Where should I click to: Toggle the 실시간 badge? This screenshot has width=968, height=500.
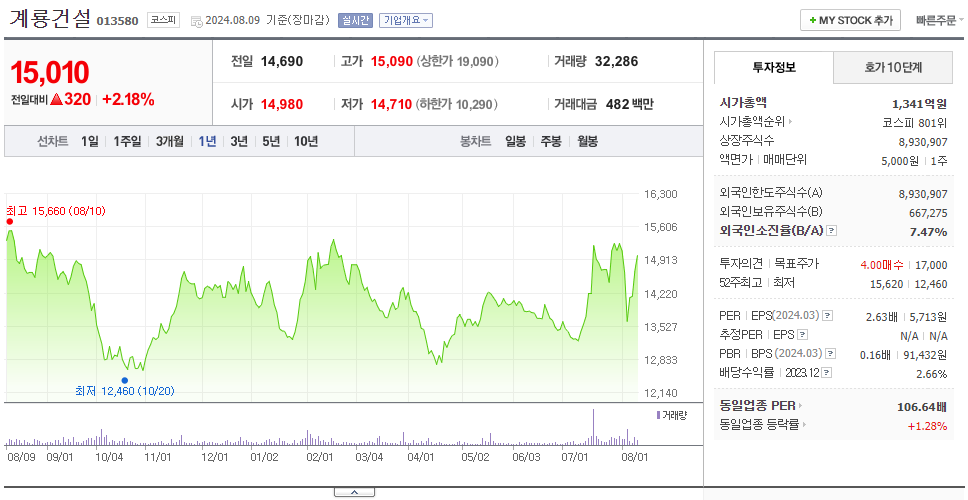pyautogui.click(x=355, y=20)
